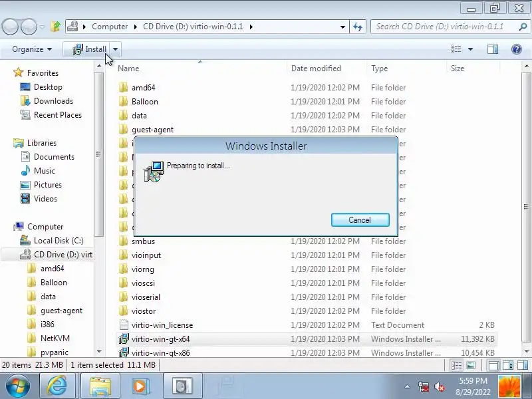Expand the arrow after the CD Drive breadcrumb
The height and width of the screenshot is (399, 532).
pyautogui.click(x=251, y=27)
